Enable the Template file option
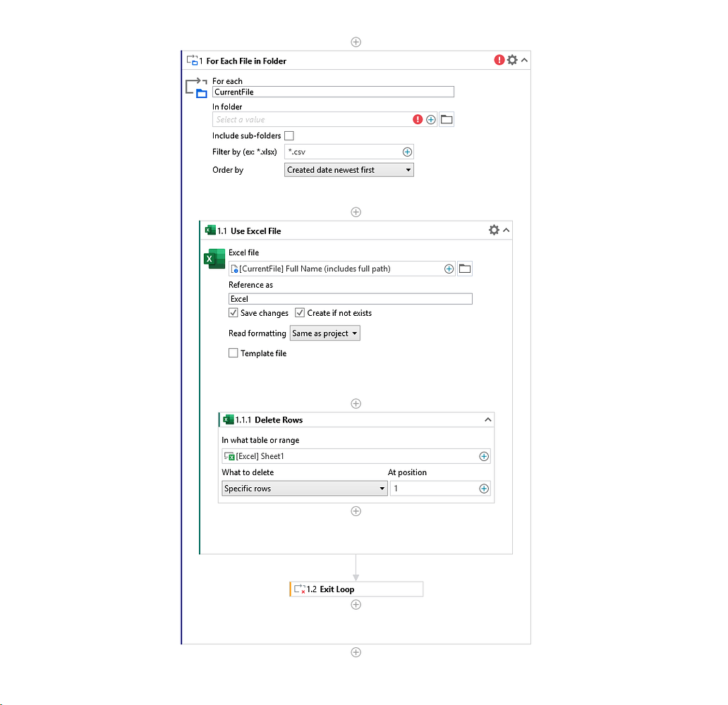Image resolution: width=728 pixels, height=705 pixels. tap(233, 353)
